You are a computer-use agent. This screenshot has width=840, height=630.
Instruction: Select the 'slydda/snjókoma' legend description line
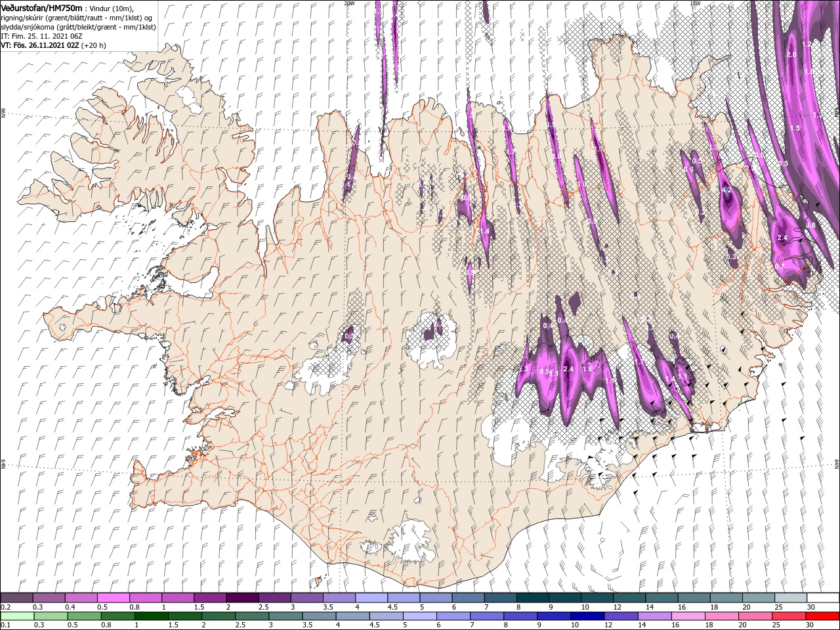point(77,27)
